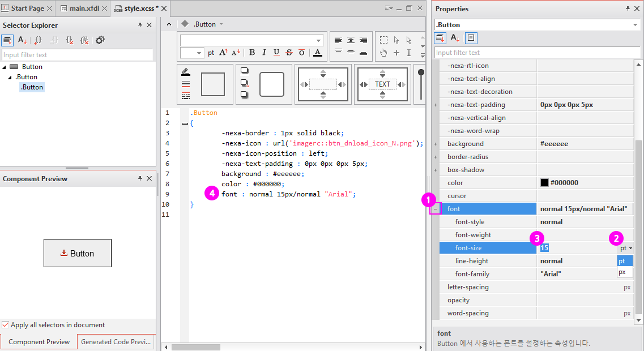Click the shadow offset icon with red arrow
Viewport: 644px width, 351px height.
tap(244, 83)
